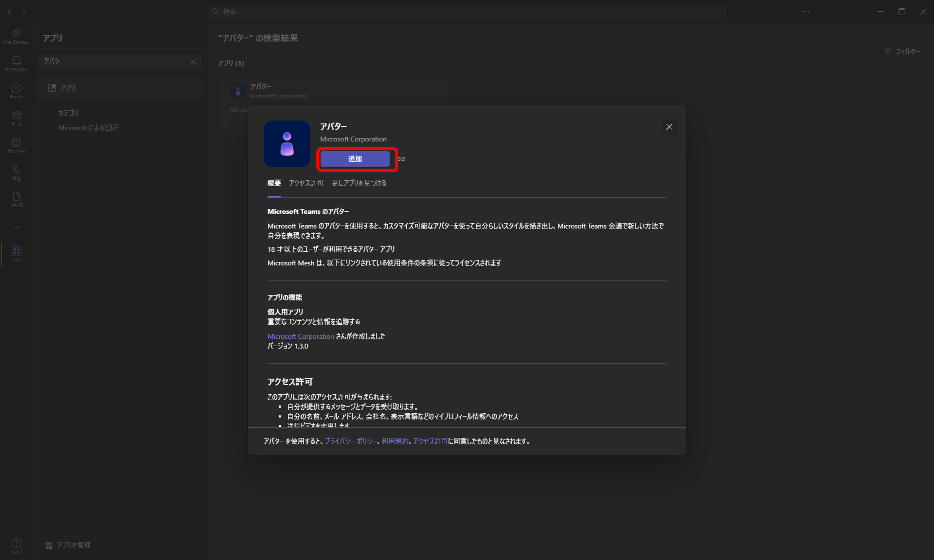Click the Microsoft Teams のアバター heading
Image resolution: width=934 pixels, height=560 pixels.
point(308,212)
